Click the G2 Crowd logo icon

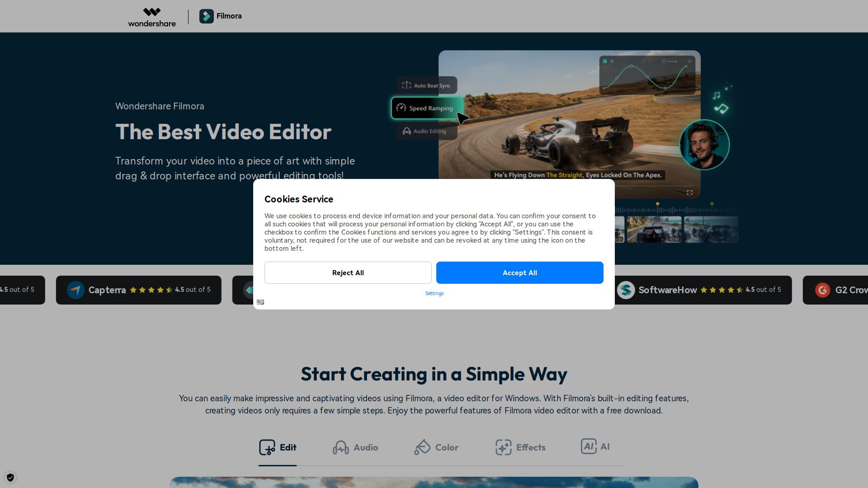coord(822,290)
